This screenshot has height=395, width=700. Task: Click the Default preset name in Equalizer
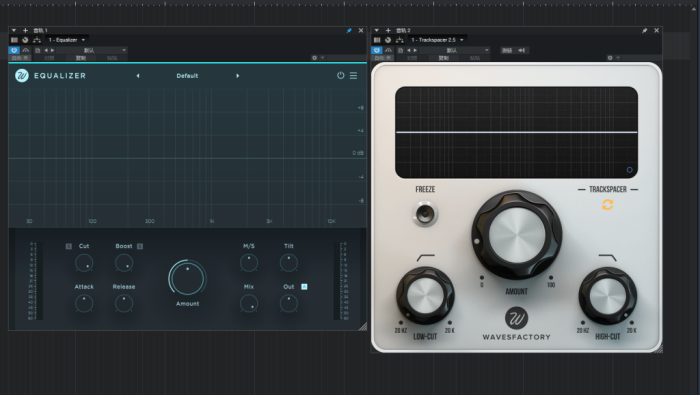tap(187, 76)
